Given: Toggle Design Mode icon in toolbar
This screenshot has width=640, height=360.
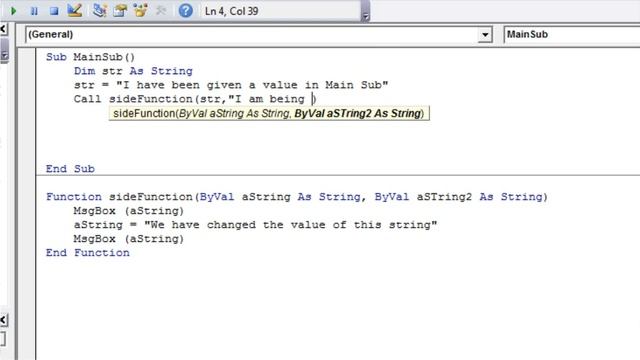Looking at the screenshot, I should [x=75, y=10].
